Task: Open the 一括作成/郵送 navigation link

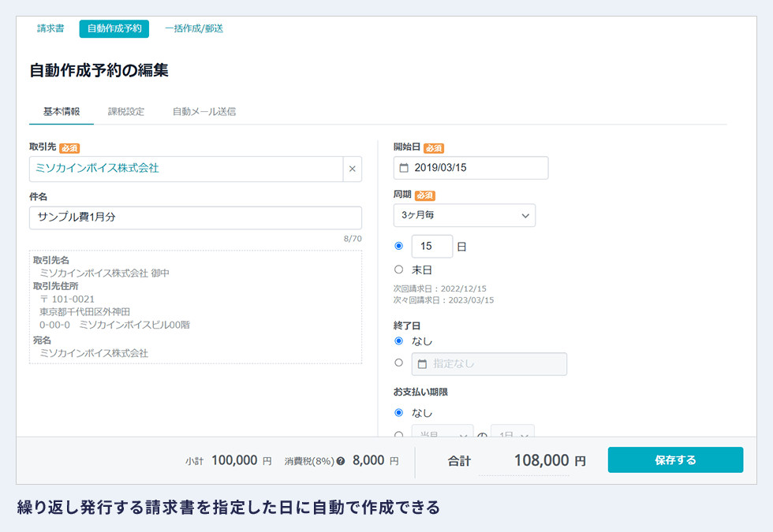Action: point(194,28)
